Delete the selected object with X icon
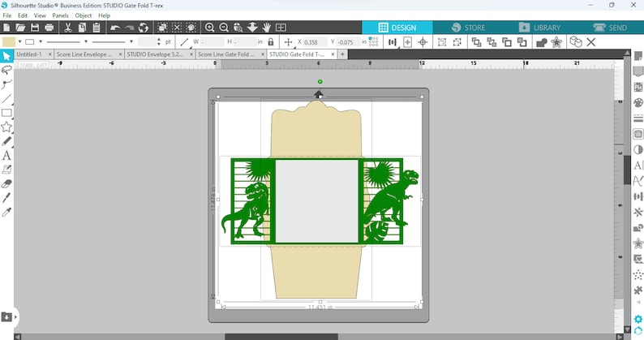This screenshot has height=340, width=644. (x=591, y=42)
